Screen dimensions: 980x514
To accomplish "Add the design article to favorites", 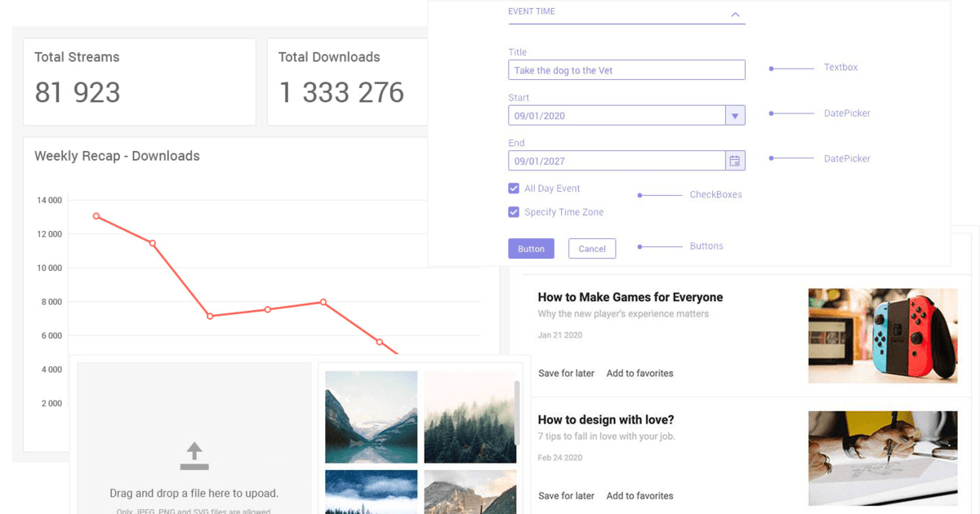I will [x=639, y=495].
